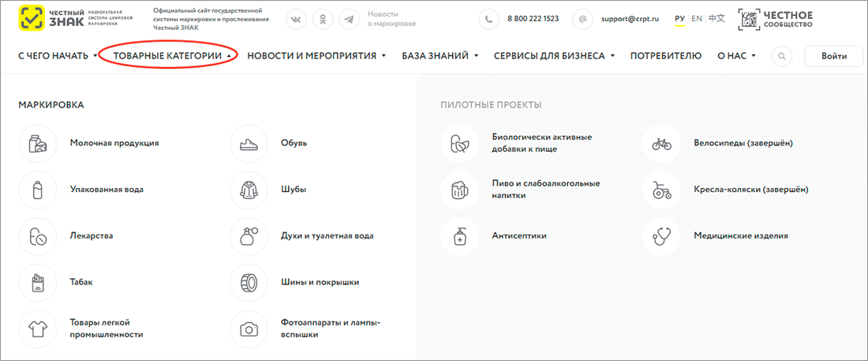This screenshot has width=868, height=361.
Task: Open the Odnoklassniki social icon
Action: click(x=323, y=19)
